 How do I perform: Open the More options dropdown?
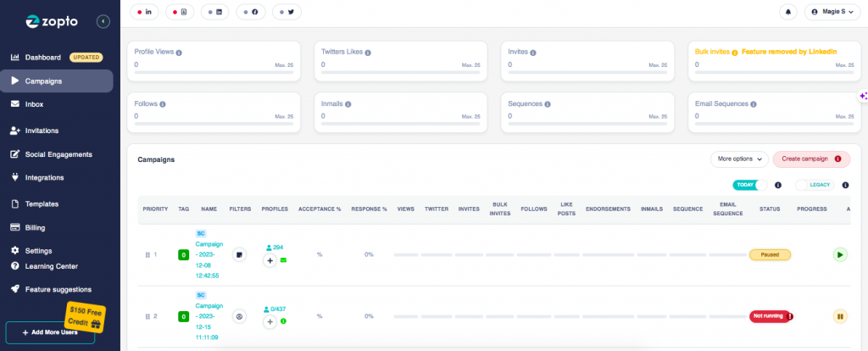tap(738, 159)
